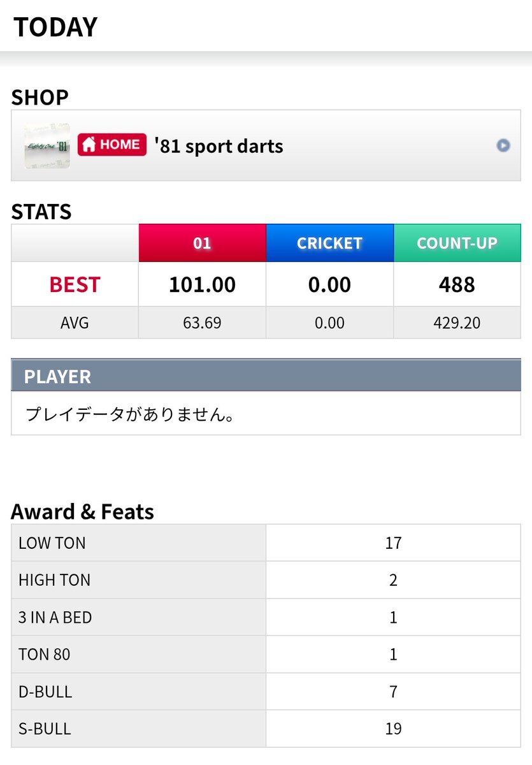Select the CRICKET stats column header
The height and width of the screenshot is (765, 532).
click(x=329, y=243)
